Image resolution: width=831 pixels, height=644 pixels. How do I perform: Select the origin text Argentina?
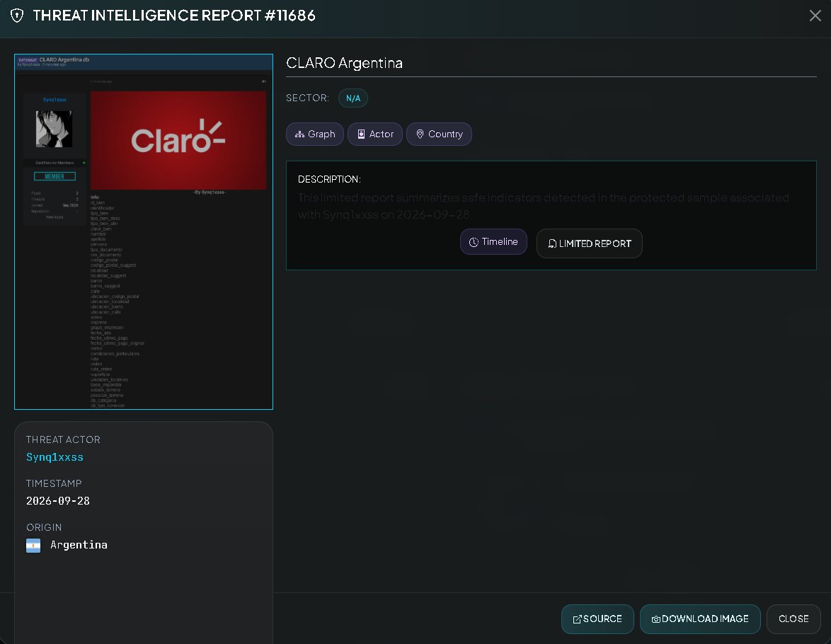pos(79,545)
